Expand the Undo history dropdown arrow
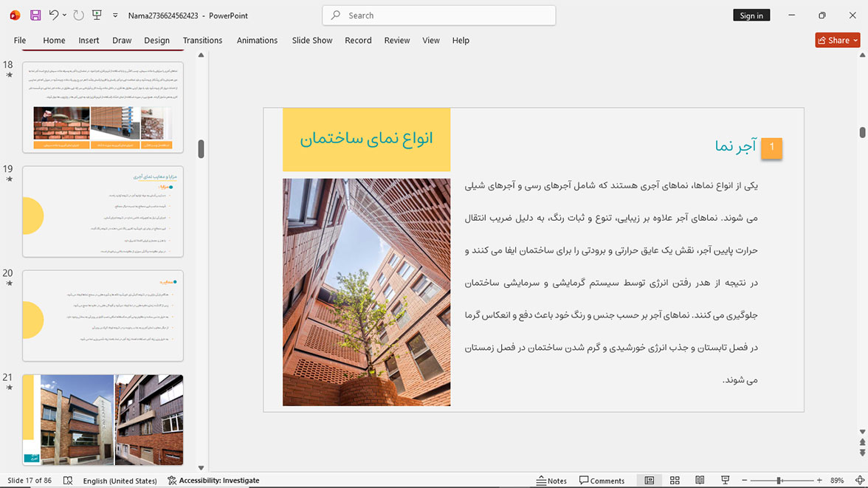 64,16
